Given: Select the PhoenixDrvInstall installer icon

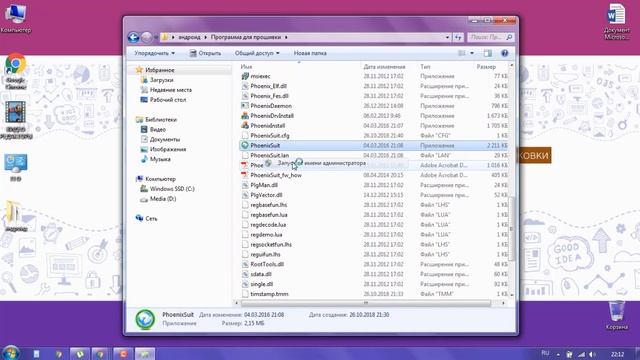Looking at the screenshot, I should (x=245, y=116).
